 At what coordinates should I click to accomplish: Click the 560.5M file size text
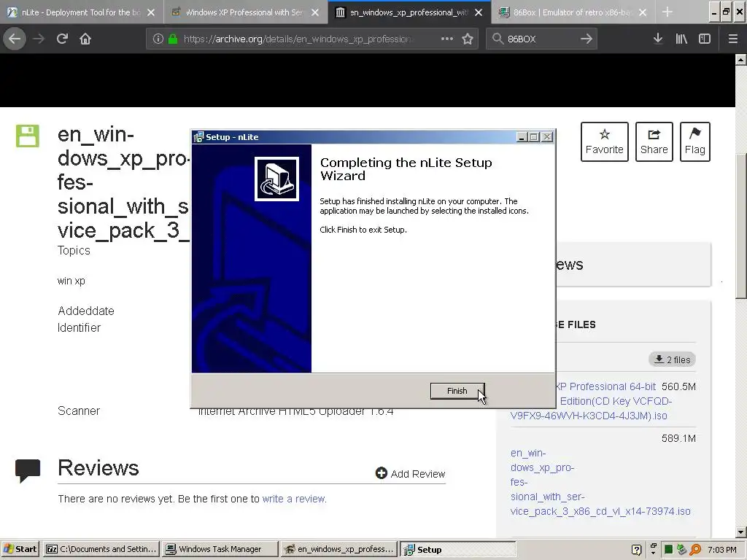tap(678, 386)
